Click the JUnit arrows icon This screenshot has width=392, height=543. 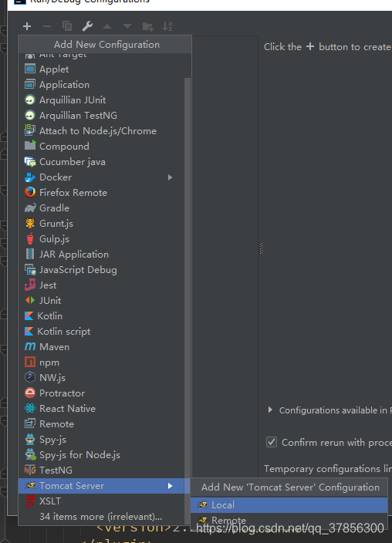click(30, 300)
